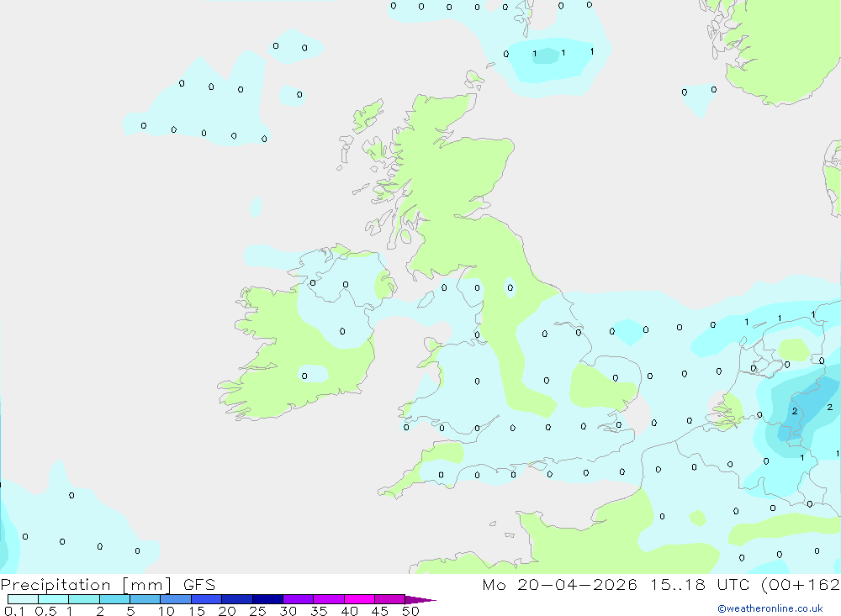
Task: Select the 20–25 mm legend swatch
Action: pos(236,599)
